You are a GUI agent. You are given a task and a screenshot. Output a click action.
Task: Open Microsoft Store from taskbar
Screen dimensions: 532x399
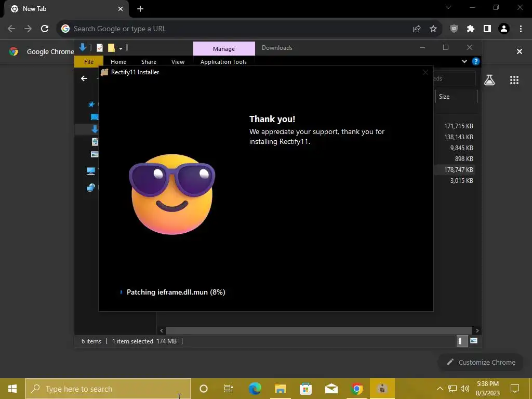pos(305,389)
